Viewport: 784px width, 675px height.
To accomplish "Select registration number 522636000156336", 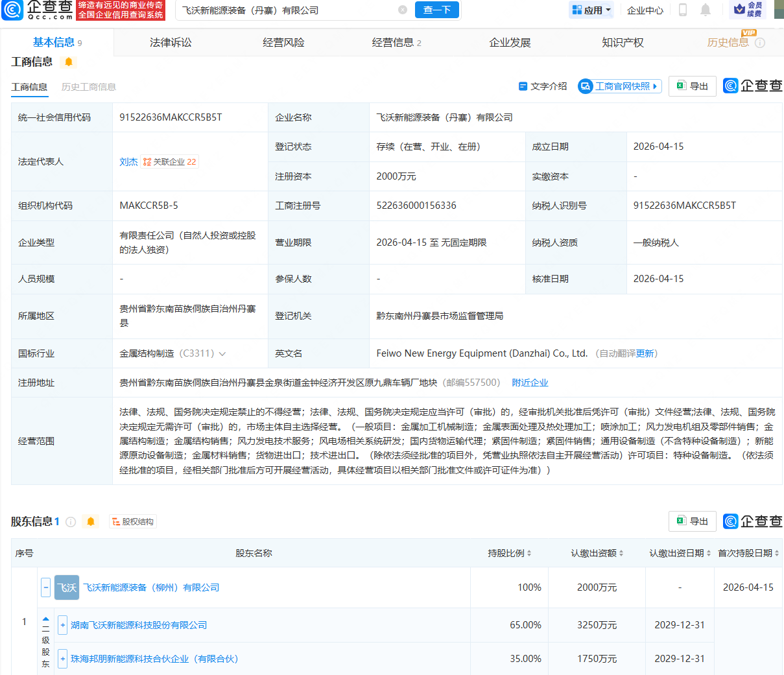I will 416,206.
